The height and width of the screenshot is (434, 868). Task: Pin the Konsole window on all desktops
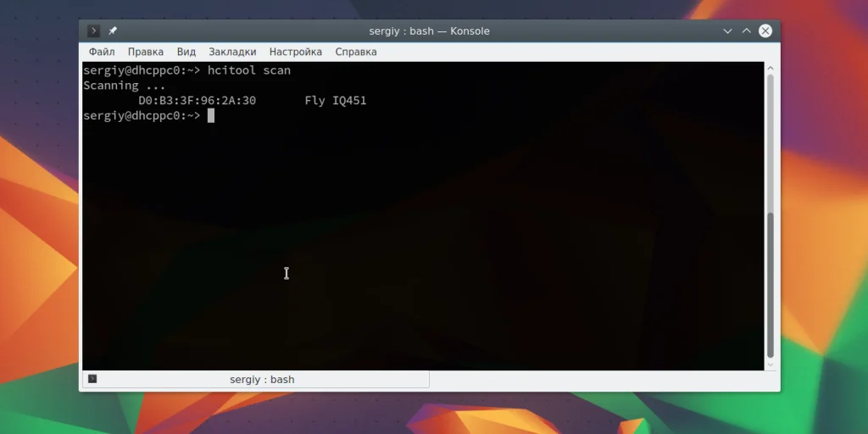coord(113,31)
